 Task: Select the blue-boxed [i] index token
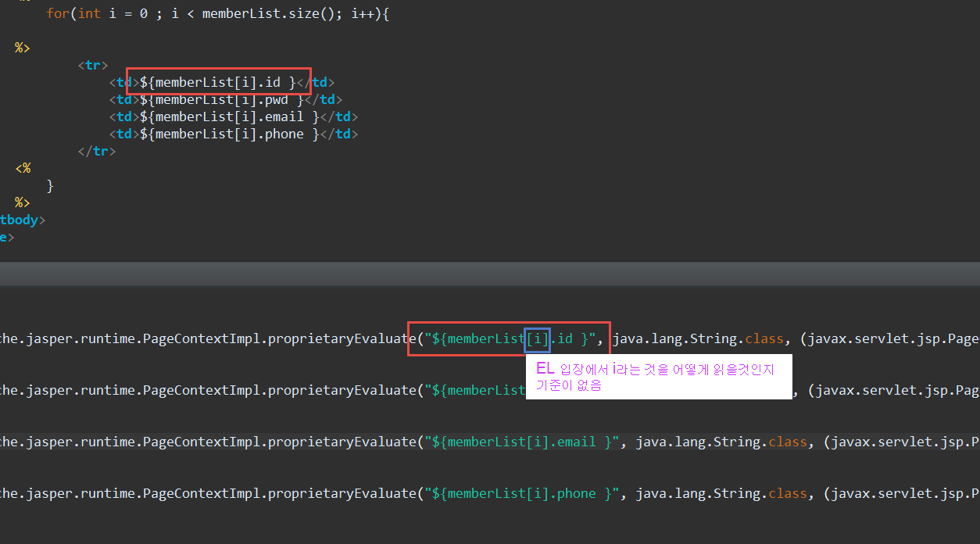pyautogui.click(x=538, y=338)
